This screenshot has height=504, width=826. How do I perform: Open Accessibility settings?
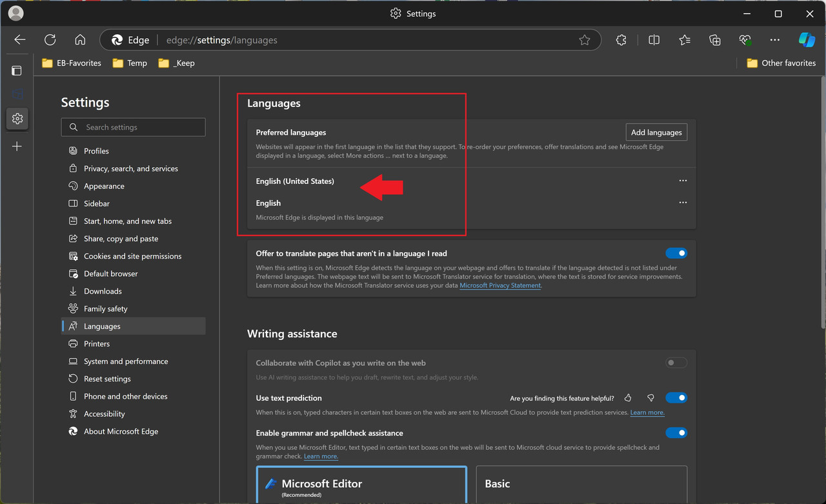(x=134, y=414)
